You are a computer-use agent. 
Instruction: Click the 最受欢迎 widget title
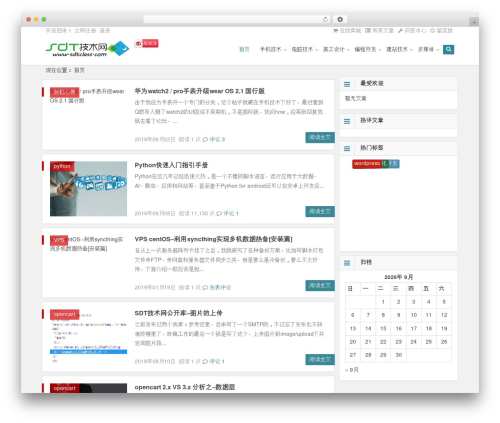coord(372,83)
